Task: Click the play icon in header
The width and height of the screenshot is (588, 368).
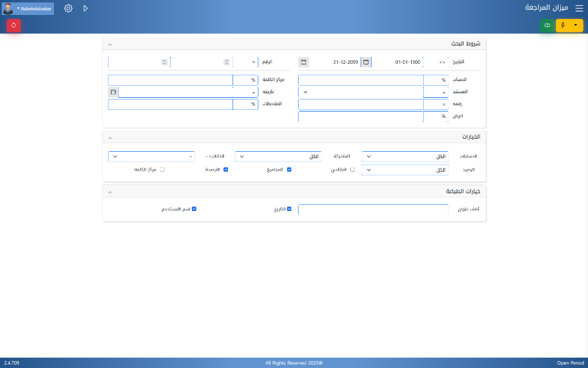Action: tap(86, 9)
